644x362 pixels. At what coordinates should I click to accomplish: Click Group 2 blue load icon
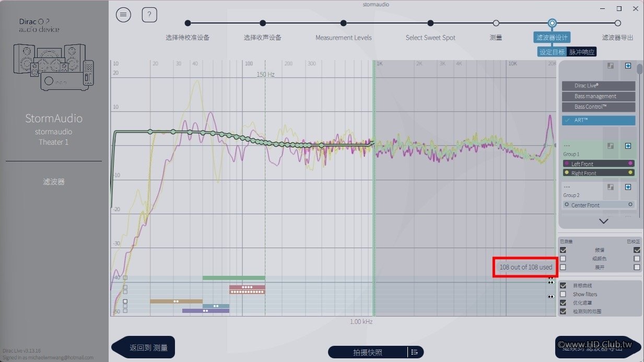click(x=628, y=187)
